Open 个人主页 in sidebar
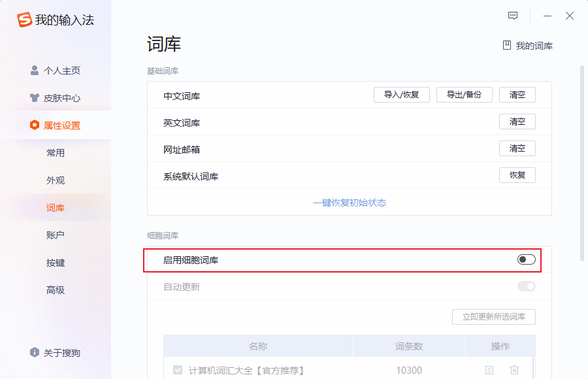The image size is (588, 379). tap(56, 71)
